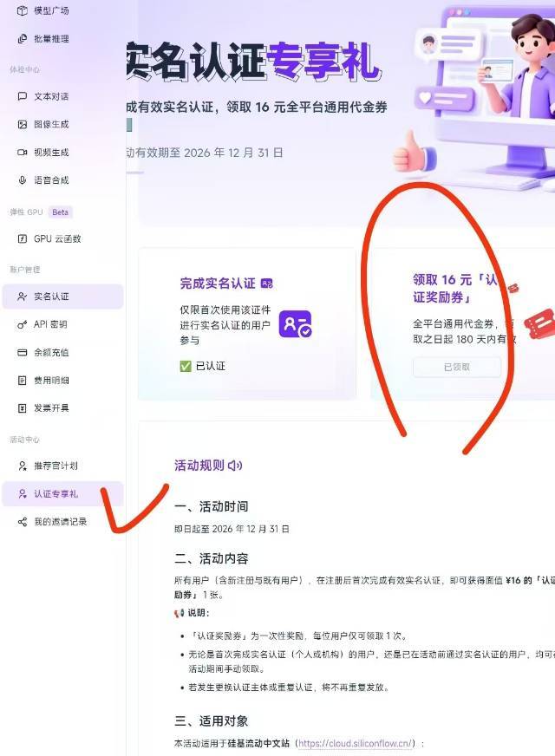Image resolution: width=555 pixels, height=756 pixels.
Task: Click the 推荐官计划 person icon
Action: (23, 466)
